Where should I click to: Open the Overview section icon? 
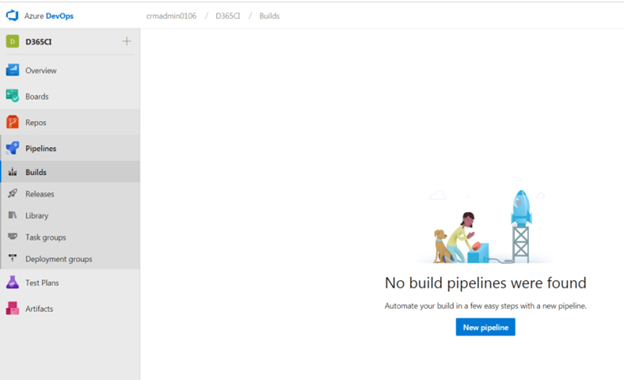[12, 70]
